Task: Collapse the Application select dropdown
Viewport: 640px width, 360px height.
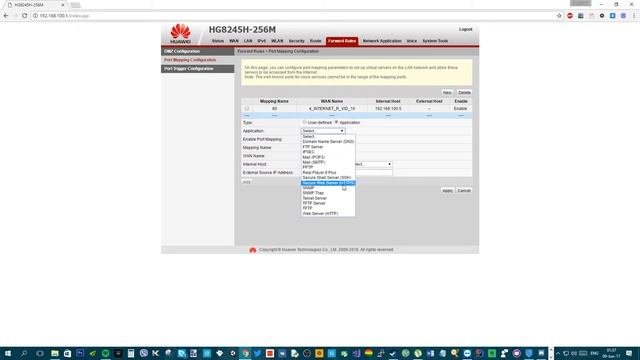Action: pyautogui.click(x=323, y=131)
